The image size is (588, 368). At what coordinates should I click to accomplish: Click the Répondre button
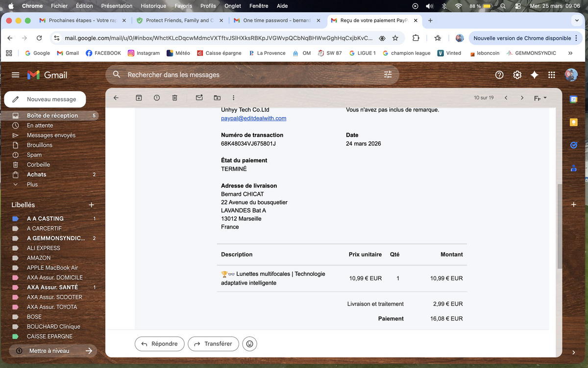pyautogui.click(x=159, y=344)
